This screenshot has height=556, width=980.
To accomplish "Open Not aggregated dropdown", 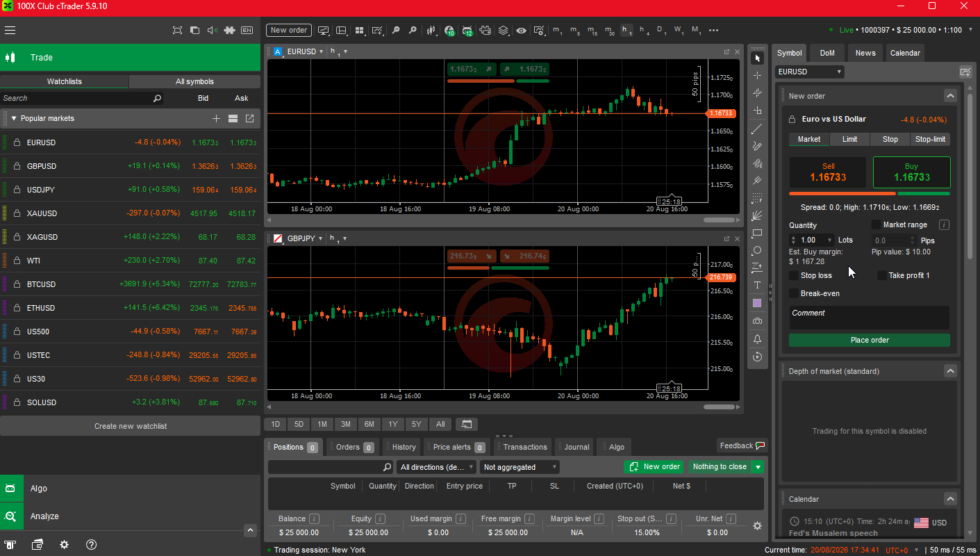I will pos(520,467).
